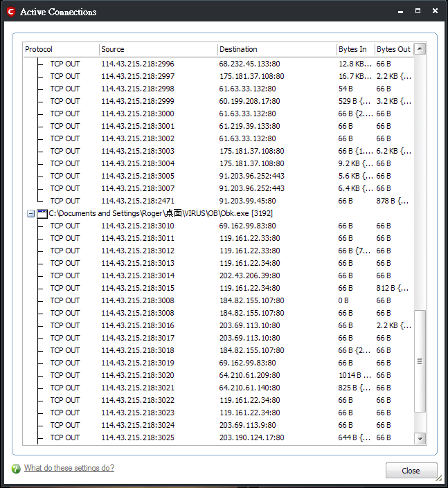Click the green help question mark icon
The image size is (448, 488).
16,468
